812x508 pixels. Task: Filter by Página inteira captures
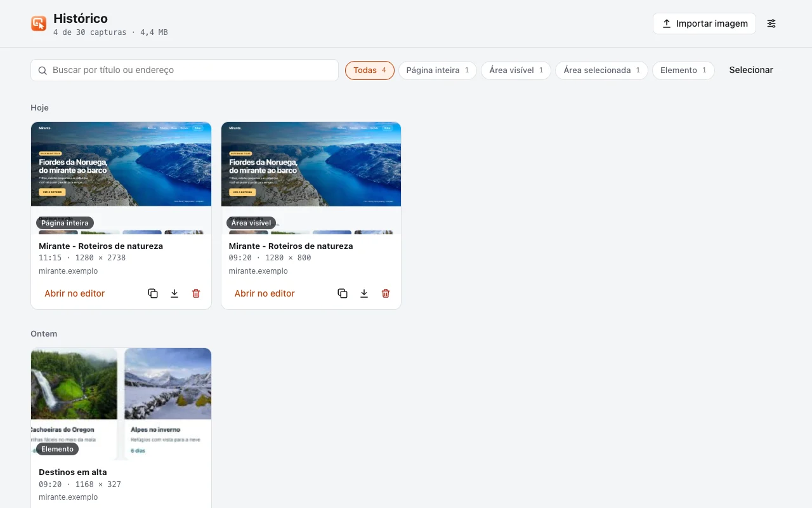point(438,70)
